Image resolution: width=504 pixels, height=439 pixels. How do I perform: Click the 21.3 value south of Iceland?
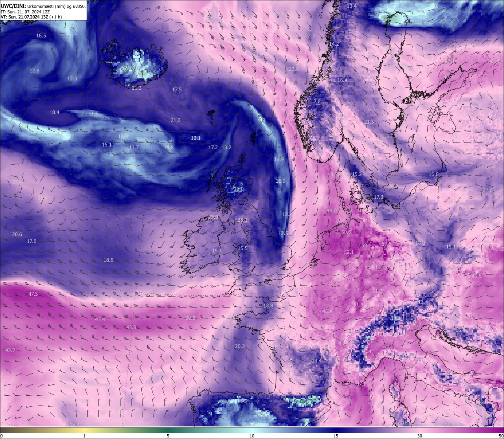tap(137, 88)
